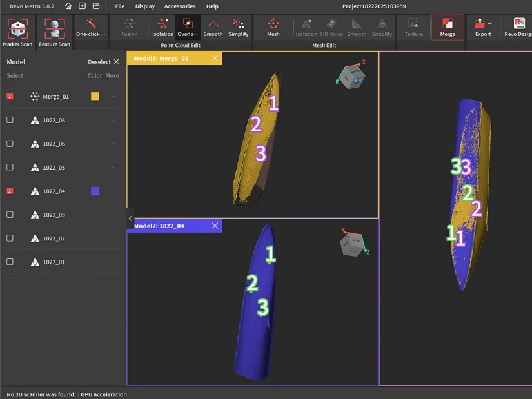Open More options for Merge_01
This screenshot has width=532, height=399.
112,95
